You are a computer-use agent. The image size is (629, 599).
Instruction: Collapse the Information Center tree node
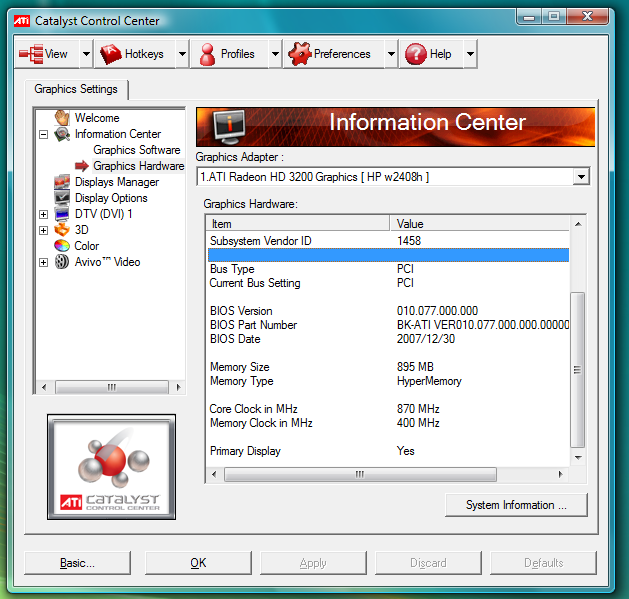44,134
